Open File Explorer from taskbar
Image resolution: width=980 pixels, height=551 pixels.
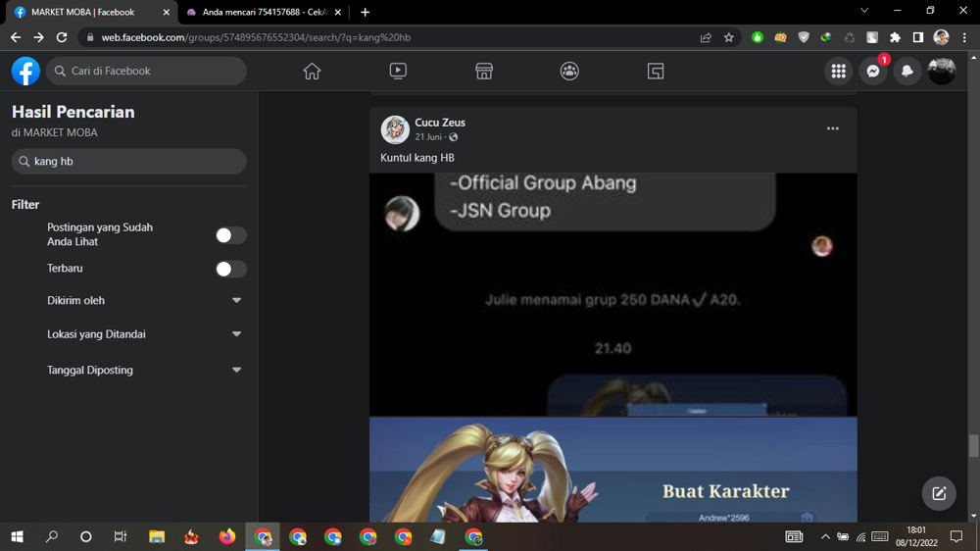(156, 536)
